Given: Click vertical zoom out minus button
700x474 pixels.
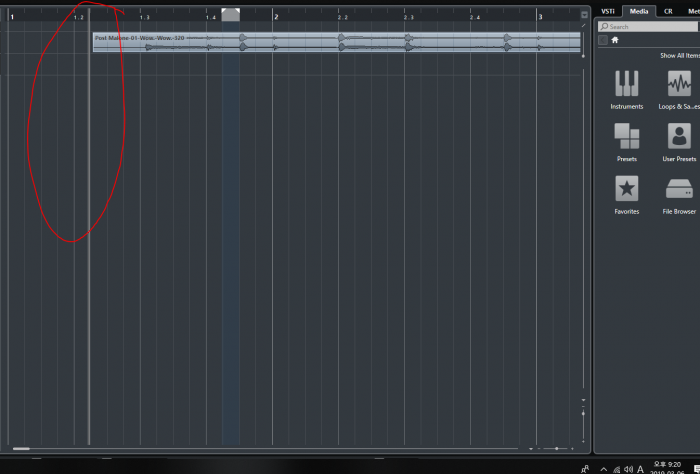Looking at the screenshot, I should pos(583,407).
